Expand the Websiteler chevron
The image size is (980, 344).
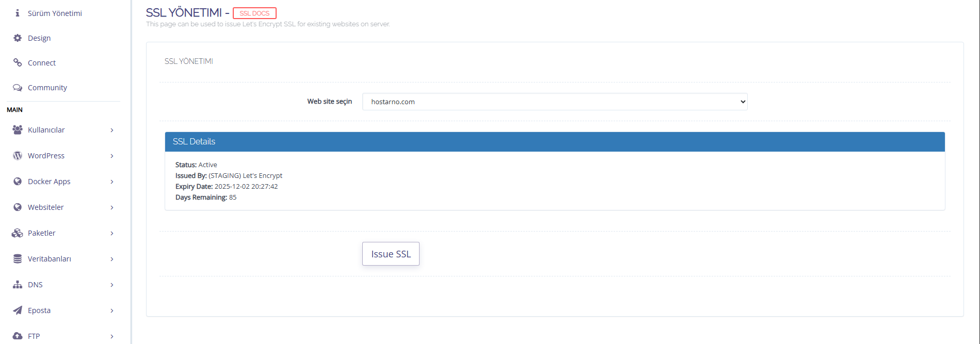tap(112, 207)
